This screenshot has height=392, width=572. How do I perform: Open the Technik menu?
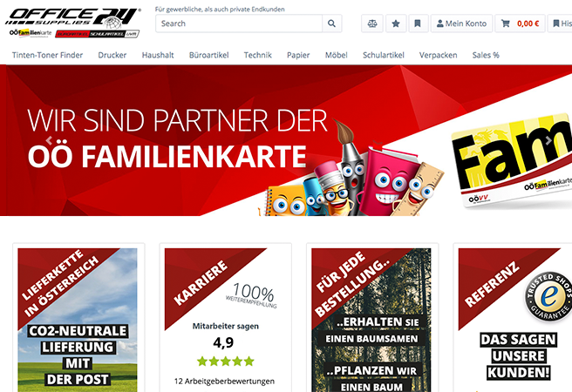[x=257, y=55]
